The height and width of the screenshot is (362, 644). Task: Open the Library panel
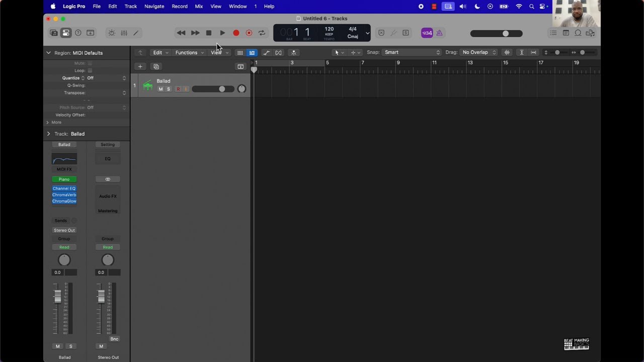(x=54, y=33)
